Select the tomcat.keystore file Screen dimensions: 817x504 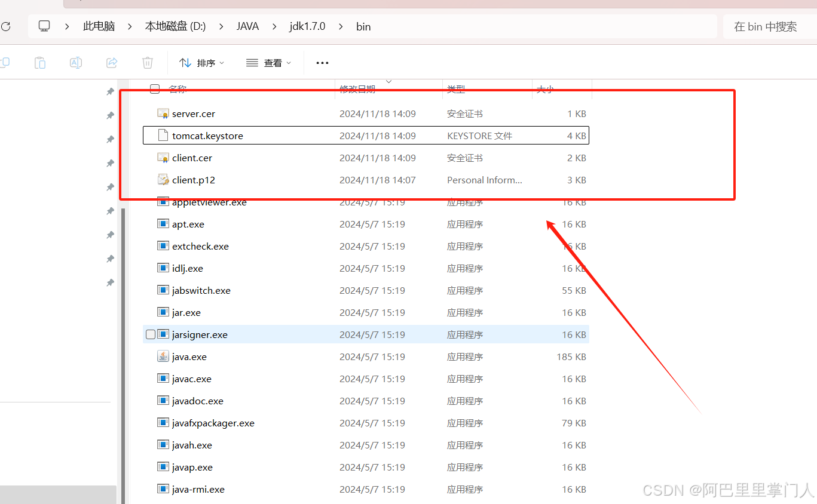(x=207, y=135)
